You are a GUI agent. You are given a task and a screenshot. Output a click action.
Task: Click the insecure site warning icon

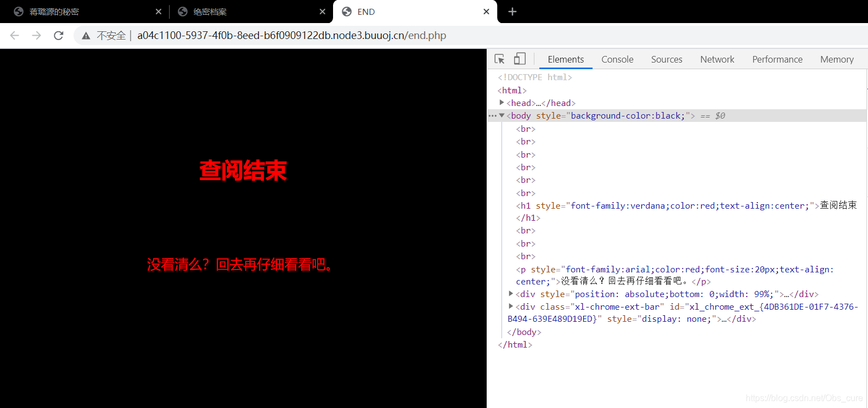point(86,36)
